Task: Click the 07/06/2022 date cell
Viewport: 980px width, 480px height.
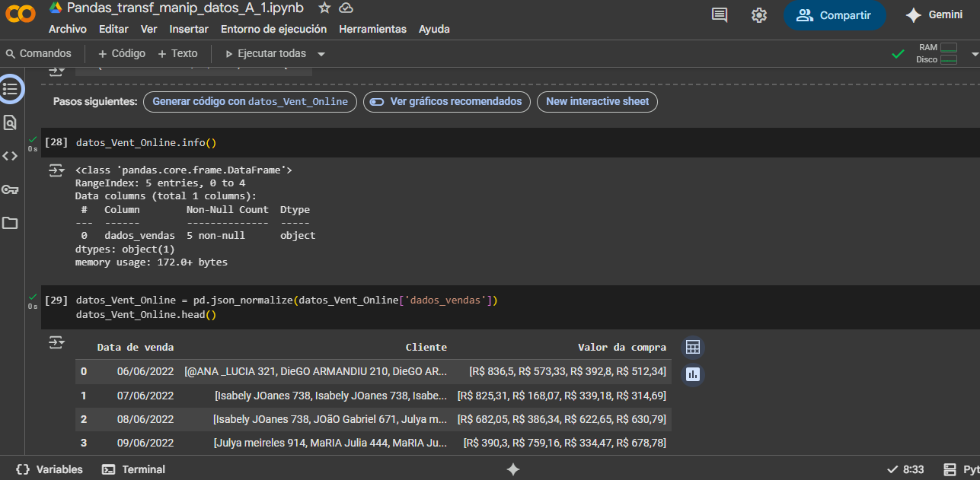Action: point(145,396)
